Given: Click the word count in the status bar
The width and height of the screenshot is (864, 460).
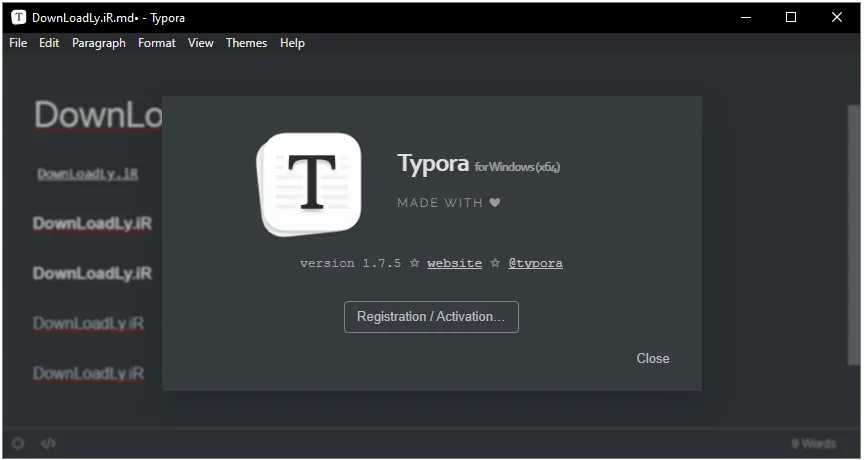Looking at the screenshot, I should pyautogui.click(x=814, y=443).
